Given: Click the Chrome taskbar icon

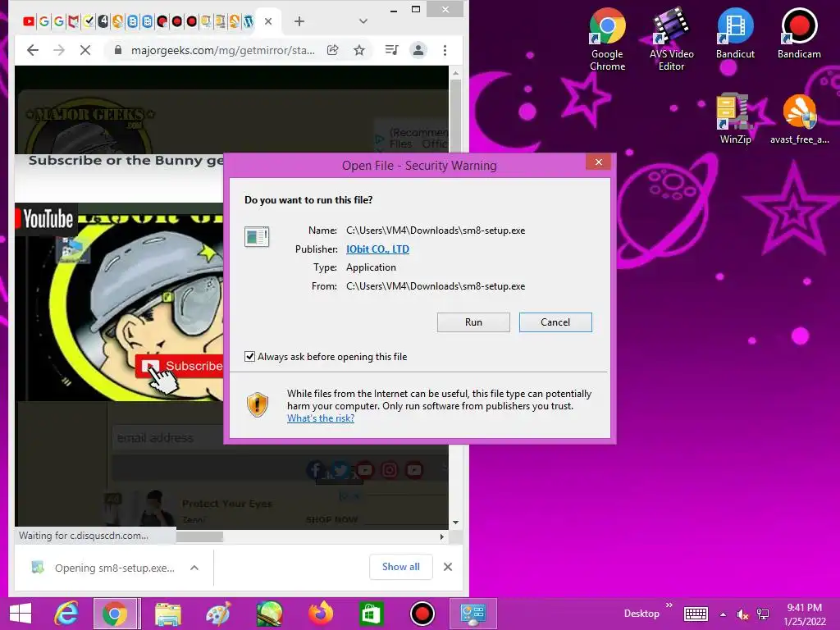Looking at the screenshot, I should [116, 614].
